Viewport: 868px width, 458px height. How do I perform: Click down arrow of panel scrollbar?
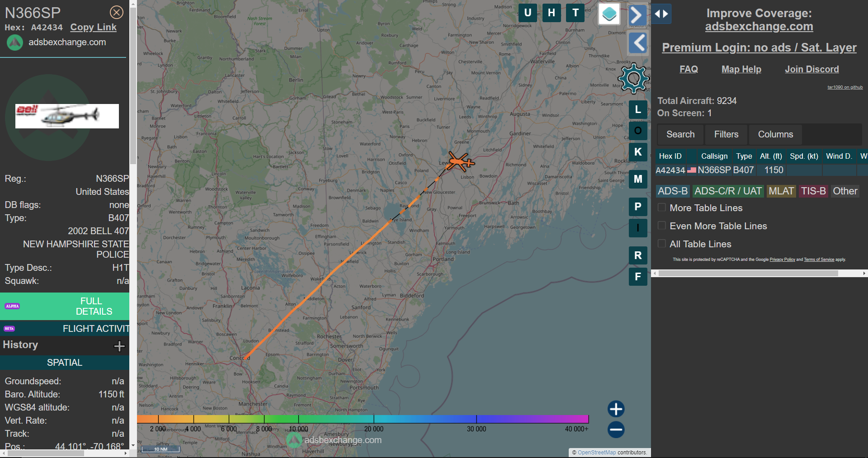[x=133, y=445]
